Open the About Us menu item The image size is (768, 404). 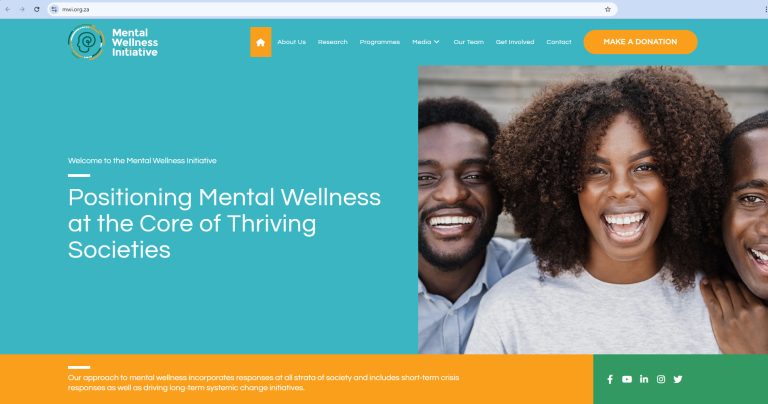pyautogui.click(x=291, y=42)
